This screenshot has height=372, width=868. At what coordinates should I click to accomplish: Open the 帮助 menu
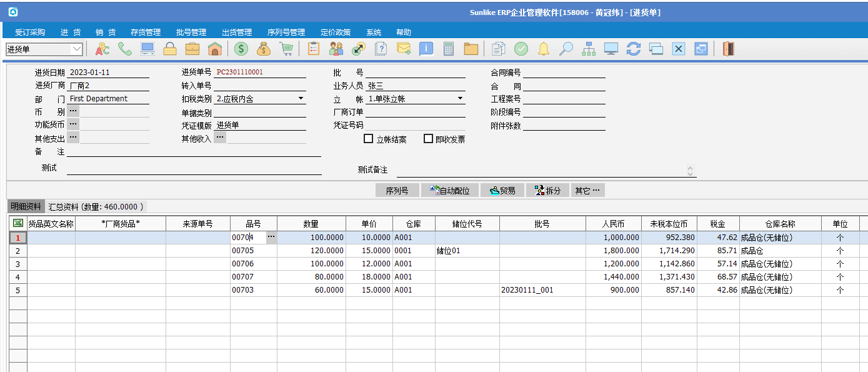point(404,33)
